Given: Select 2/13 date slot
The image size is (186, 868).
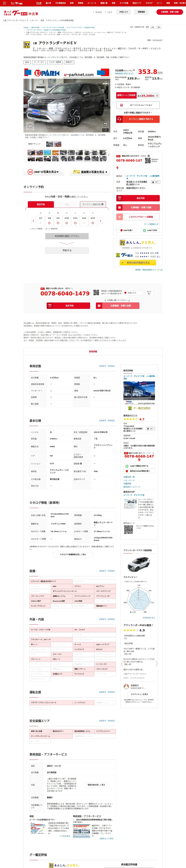Looking at the screenshot, I should (x=93, y=221).
